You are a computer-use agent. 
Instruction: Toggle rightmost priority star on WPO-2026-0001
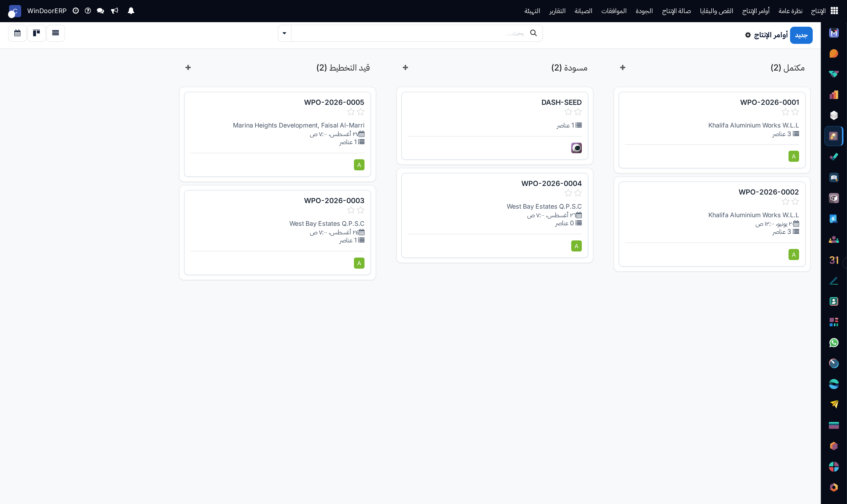[795, 112]
